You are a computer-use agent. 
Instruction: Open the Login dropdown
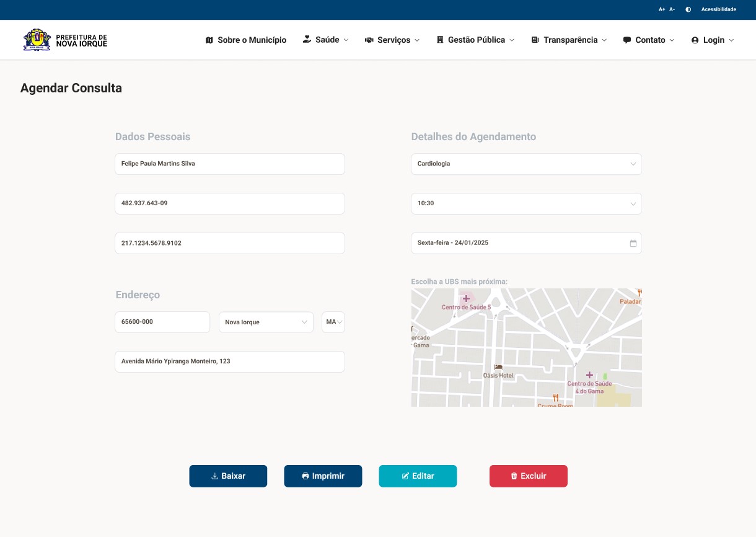coord(713,40)
